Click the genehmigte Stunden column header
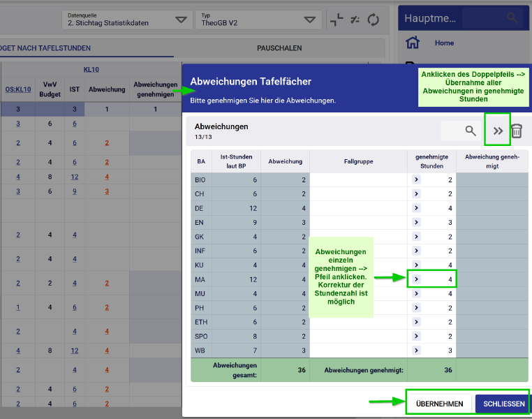The image size is (532, 419). (x=431, y=161)
